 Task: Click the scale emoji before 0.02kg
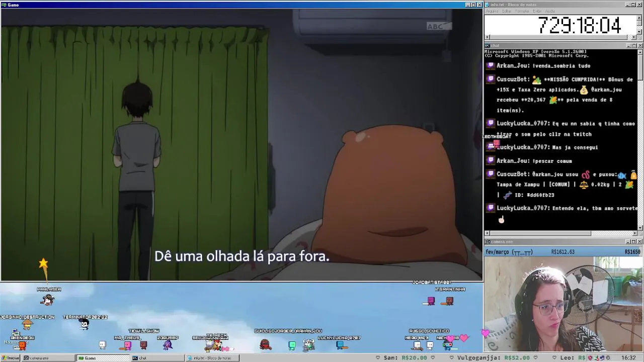coord(584,185)
